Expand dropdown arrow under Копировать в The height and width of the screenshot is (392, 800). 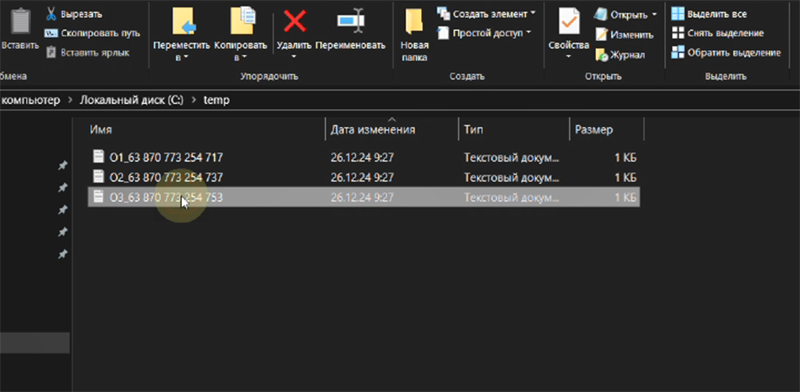tap(244, 58)
